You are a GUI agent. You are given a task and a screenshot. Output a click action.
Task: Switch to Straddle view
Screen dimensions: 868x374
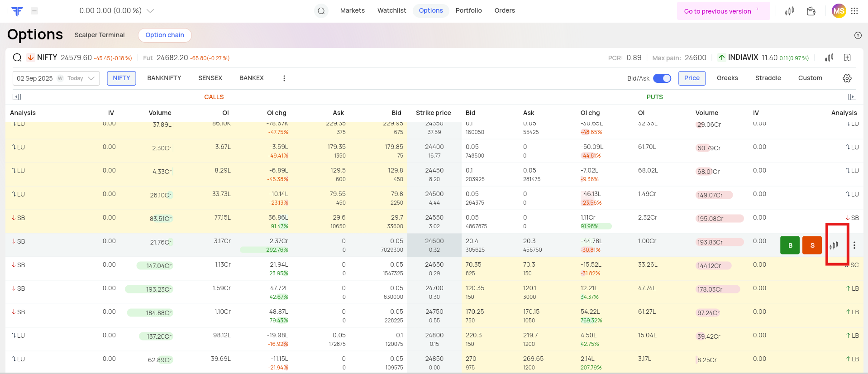pos(768,78)
